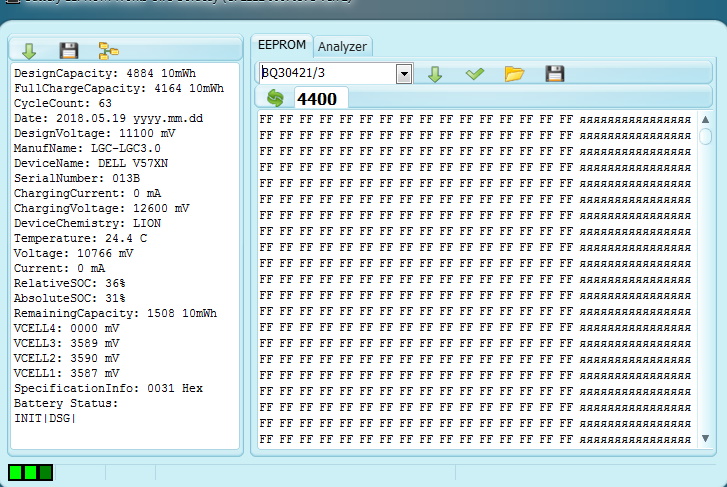Click inside the BQ30421/3 combo box text
Screen dimensions: 727x487
[x=325, y=74]
